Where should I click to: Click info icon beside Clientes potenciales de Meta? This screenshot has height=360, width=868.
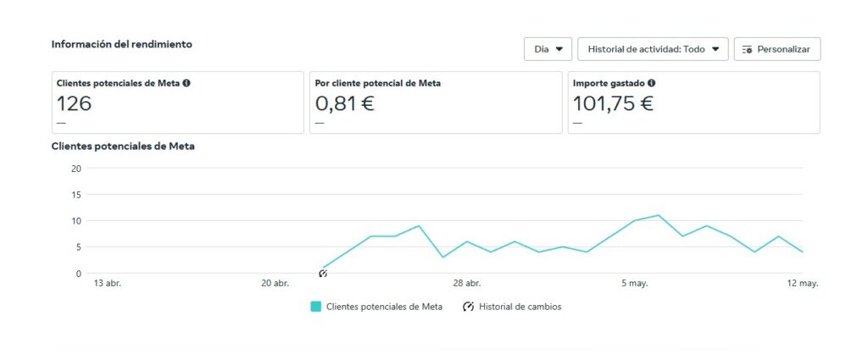[x=186, y=84]
